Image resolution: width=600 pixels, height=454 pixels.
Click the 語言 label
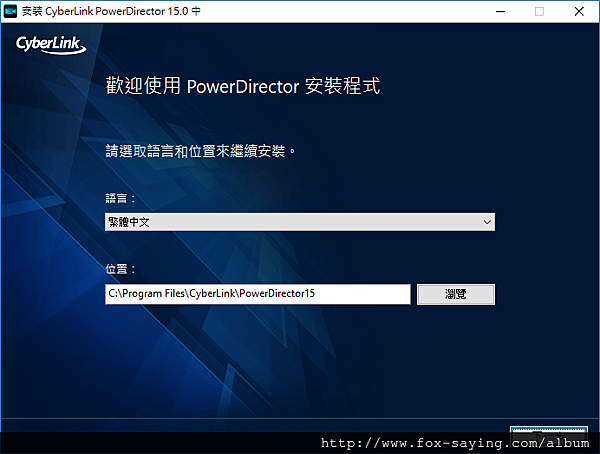pos(120,198)
